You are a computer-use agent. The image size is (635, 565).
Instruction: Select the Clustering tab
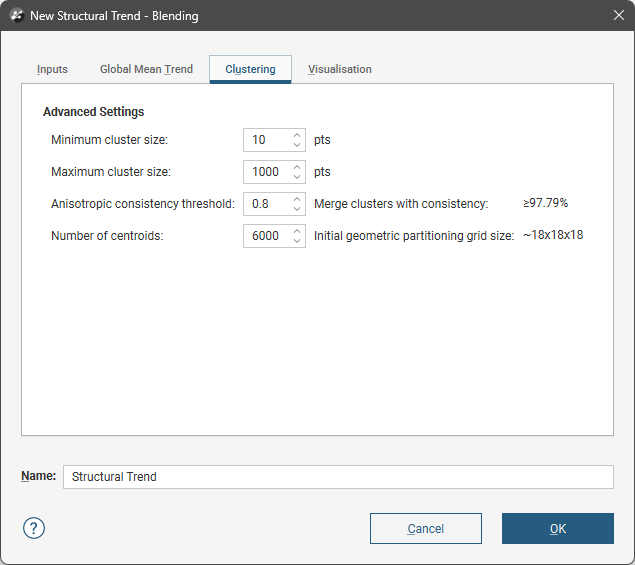click(250, 70)
